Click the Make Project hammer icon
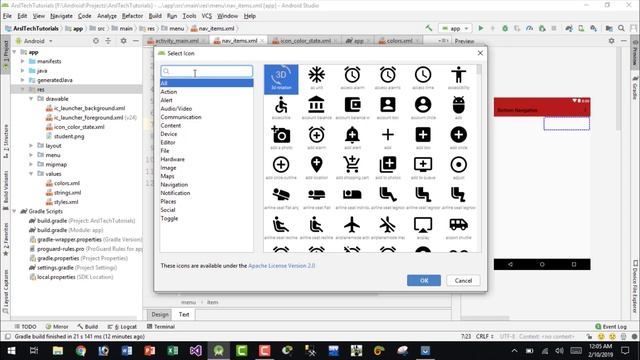Screen dimensions: 640x360 [x=429, y=28]
